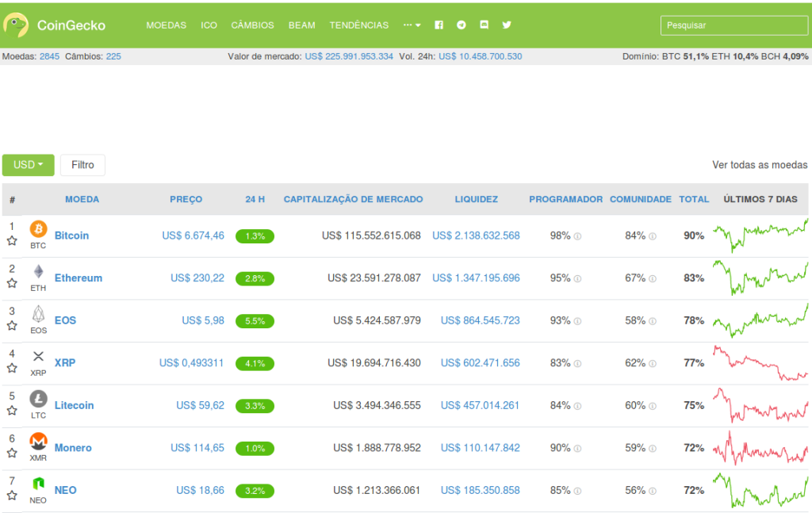The image size is (812, 513).
Task: Open the Beam menu item
Action: [x=302, y=25]
